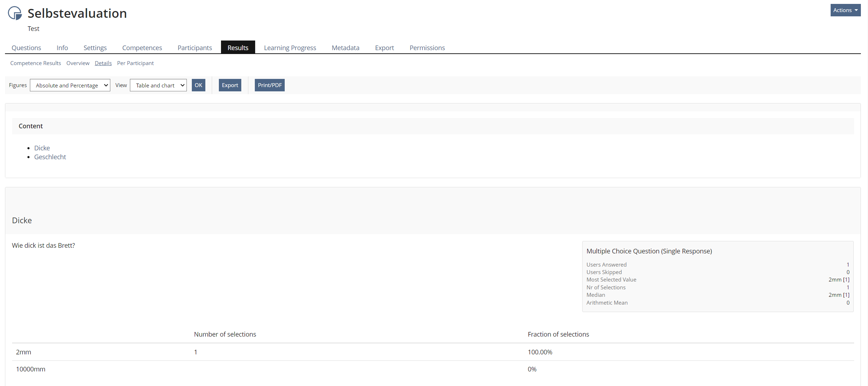This screenshot has height=386, width=868.
Task: Click the Export button in toolbar
Action: pos(230,85)
